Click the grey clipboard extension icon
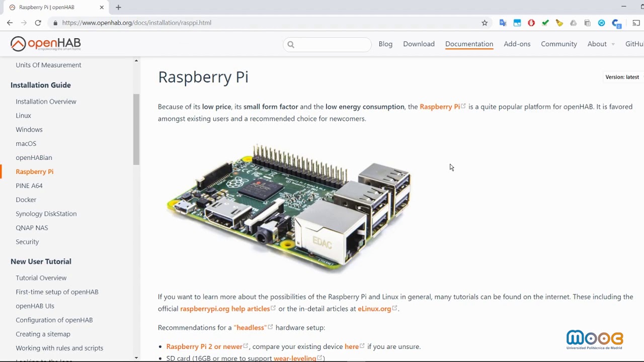 pos(588,23)
